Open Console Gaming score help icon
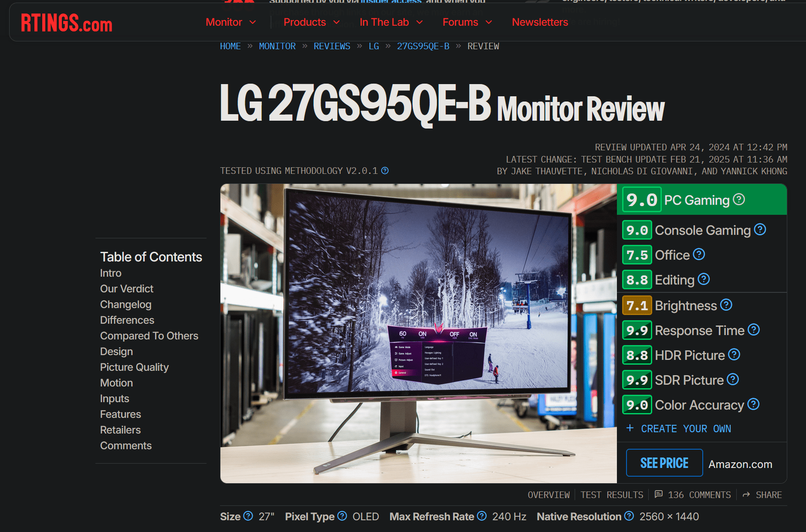This screenshot has width=806, height=532. point(760,229)
